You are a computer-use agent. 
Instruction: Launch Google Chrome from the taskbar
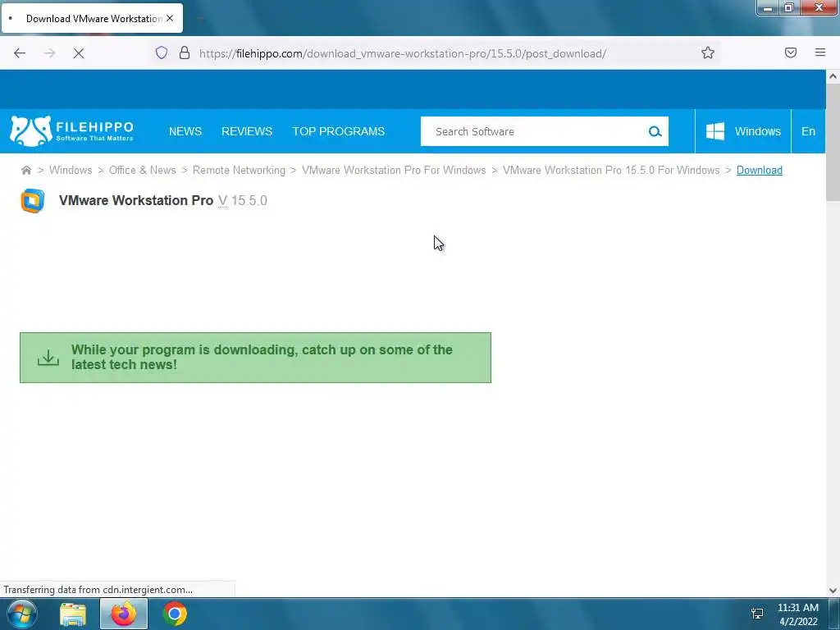[x=175, y=614]
